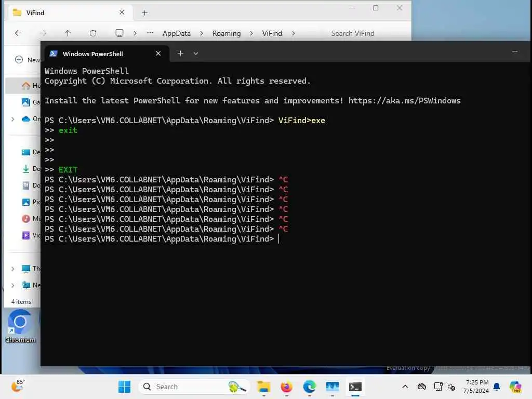The image size is (532, 399).
Task: Open Videos in Explorer sidebar
Action: (31, 235)
